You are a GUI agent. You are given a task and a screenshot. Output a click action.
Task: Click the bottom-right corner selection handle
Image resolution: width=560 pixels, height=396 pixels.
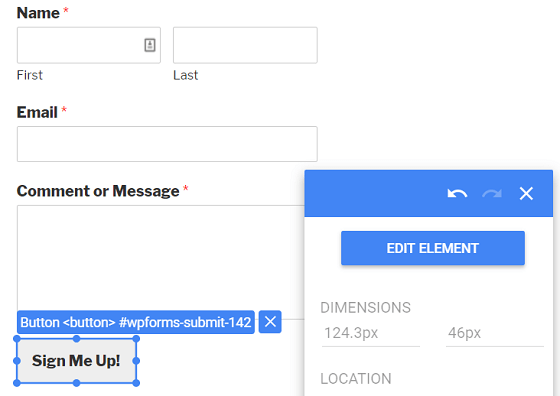136,383
